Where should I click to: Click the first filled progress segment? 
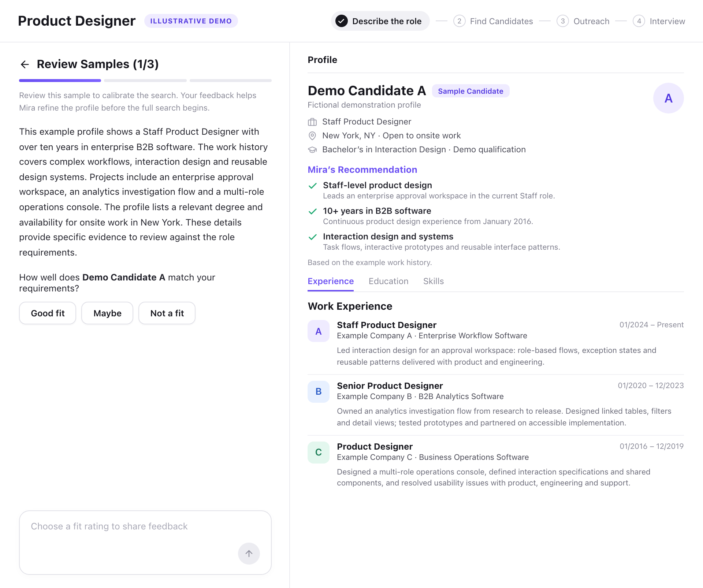(60, 81)
